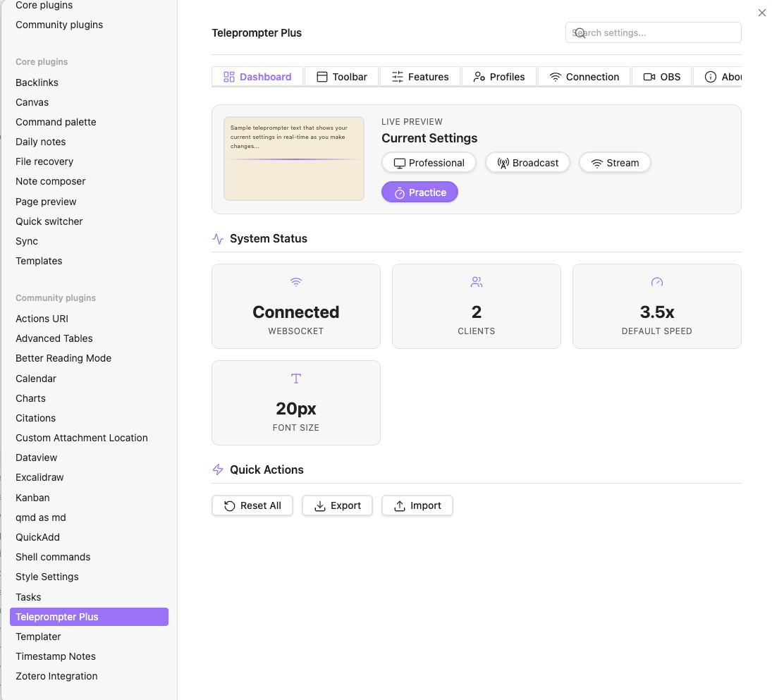Screen dimensions: 772x700
Task: Click the Quick Actions lightning icon
Action: point(218,469)
